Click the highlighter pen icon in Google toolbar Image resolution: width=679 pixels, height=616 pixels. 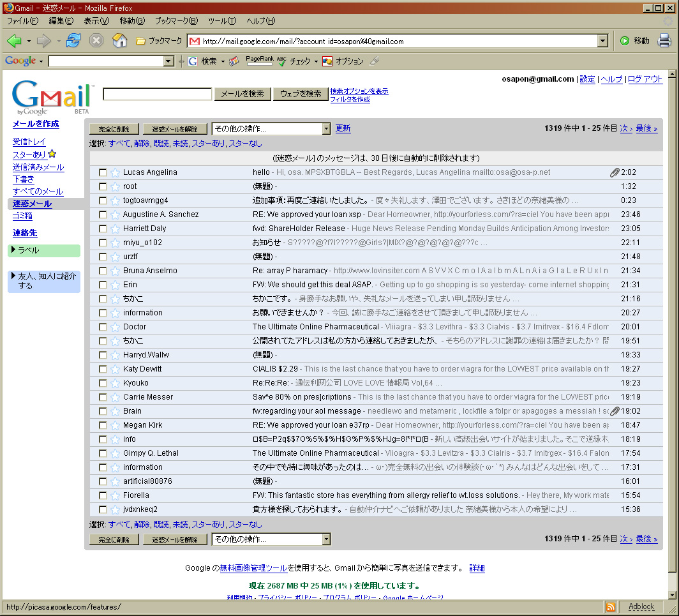tap(374, 61)
